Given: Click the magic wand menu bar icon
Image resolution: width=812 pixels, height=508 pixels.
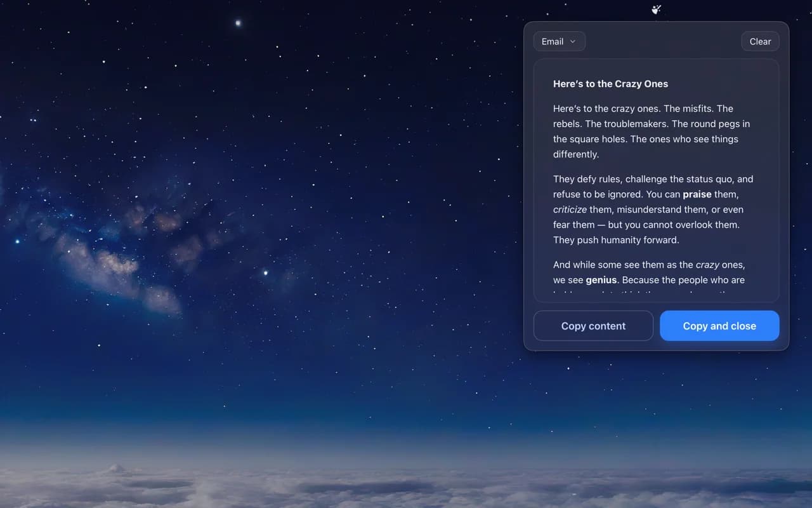Looking at the screenshot, I should click(656, 10).
